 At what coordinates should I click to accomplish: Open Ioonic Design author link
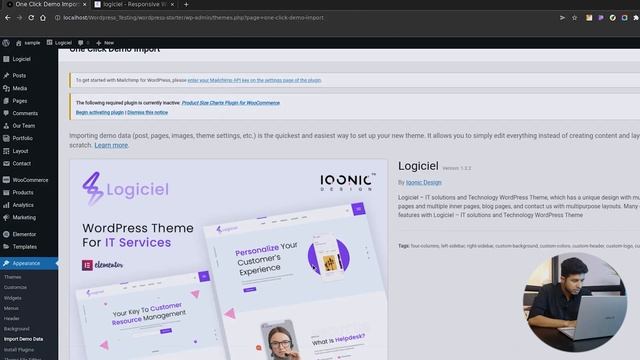424,182
